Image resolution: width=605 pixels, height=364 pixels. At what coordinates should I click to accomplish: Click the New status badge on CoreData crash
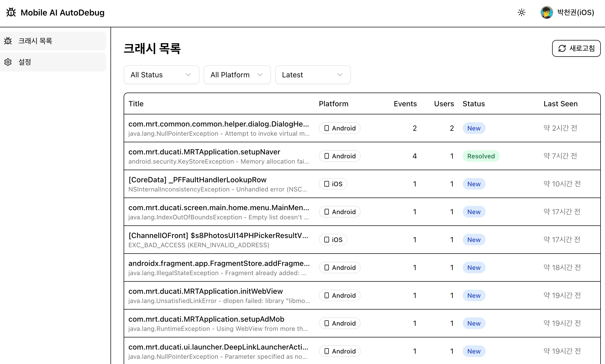click(x=474, y=184)
